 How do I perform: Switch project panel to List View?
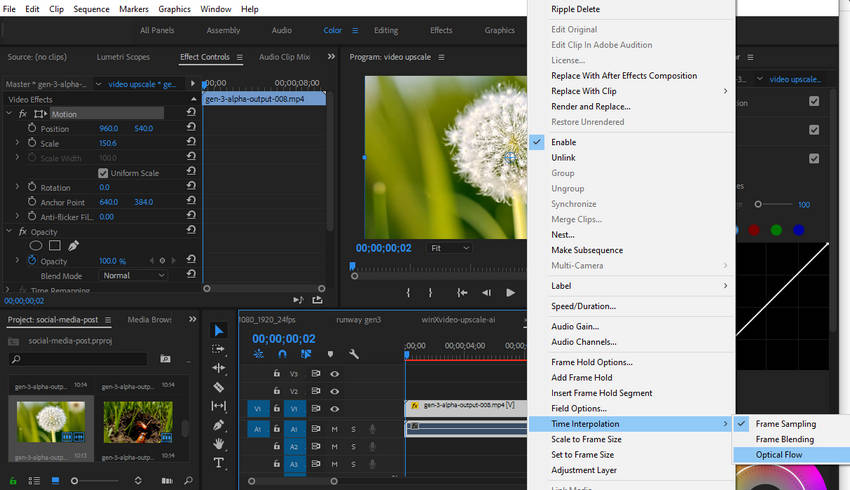coord(34,481)
